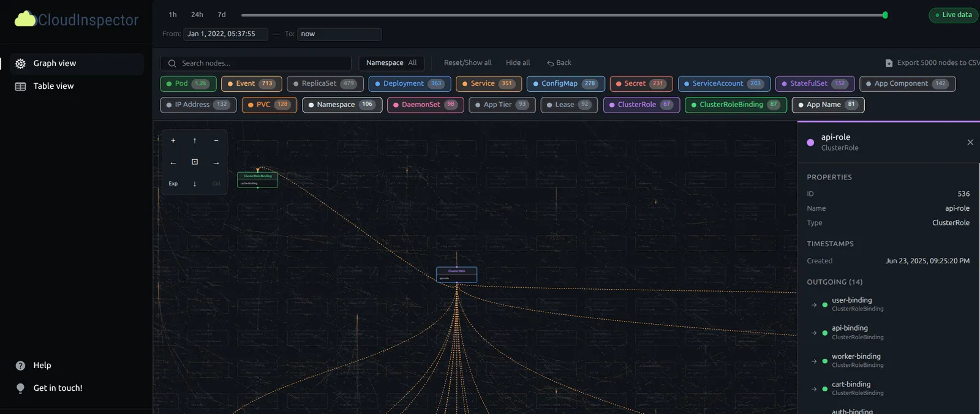Toggle the StatefulSet node filter

[815, 84]
